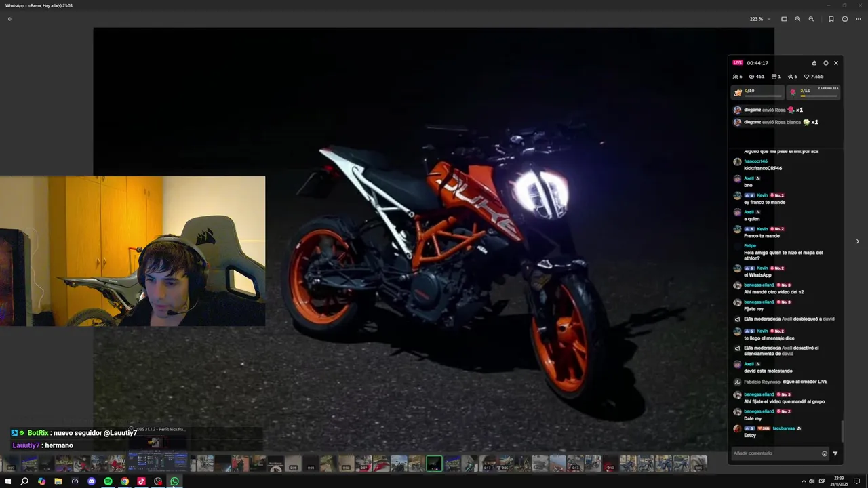Select the comment 'el WhatsApp' by Kevin
The image size is (868, 488).
pos(757,275)
